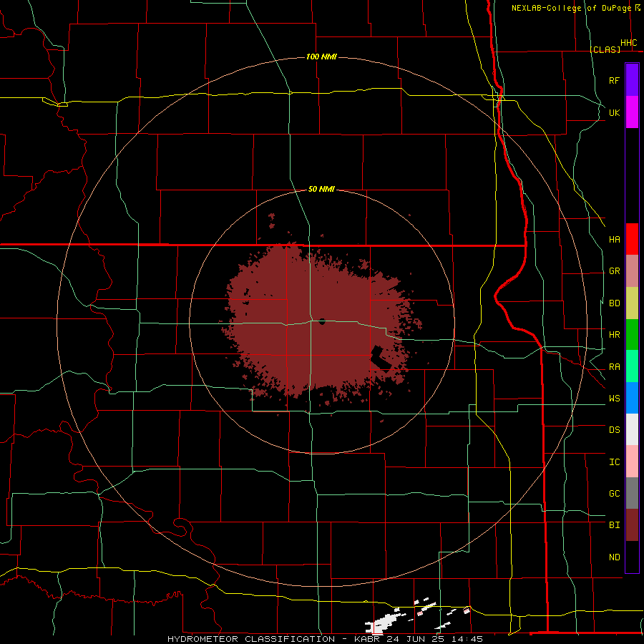Click the ND black legend swatch
The image size is (644, 644).
coord(632,557)
